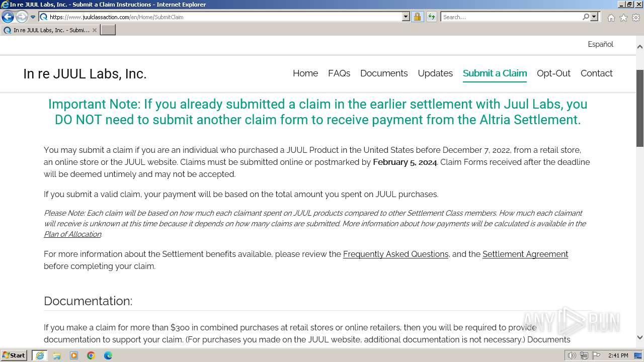Open the recent pages dropdown arrow
The image size is (644, 362).
coord(33,17)
